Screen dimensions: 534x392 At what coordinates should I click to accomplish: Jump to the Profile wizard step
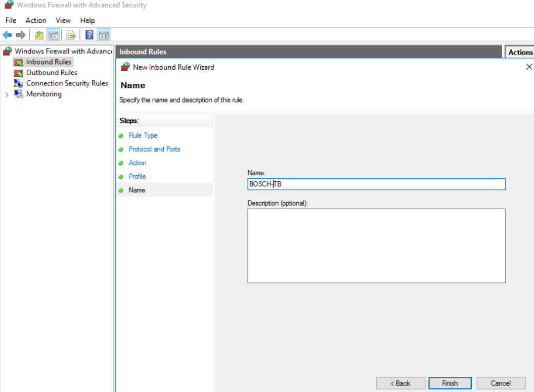click(x=137, y=176)
